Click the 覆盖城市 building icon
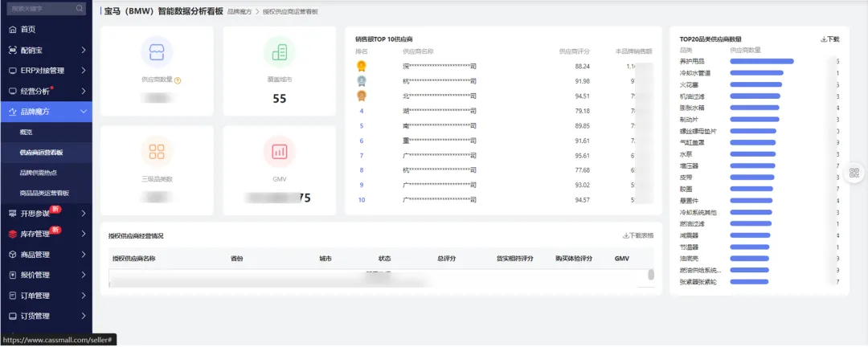This screenshot has width=868, height=347. pyautogui.click(x=280, y=52)
